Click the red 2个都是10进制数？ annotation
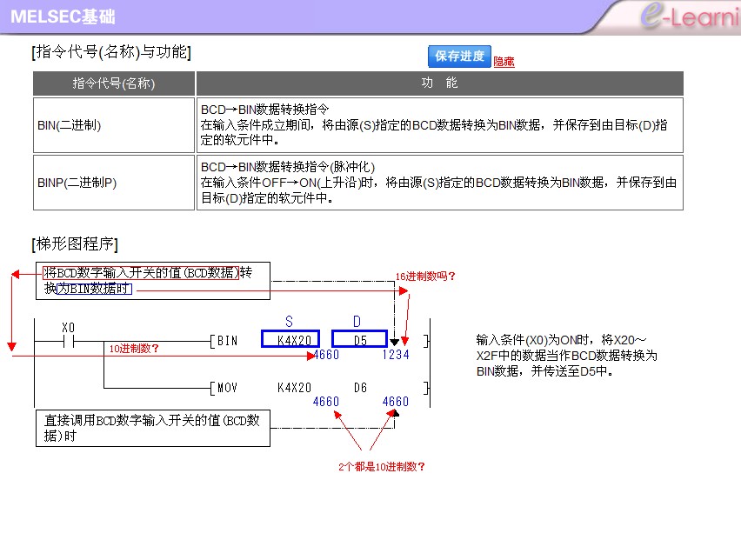 382,466
